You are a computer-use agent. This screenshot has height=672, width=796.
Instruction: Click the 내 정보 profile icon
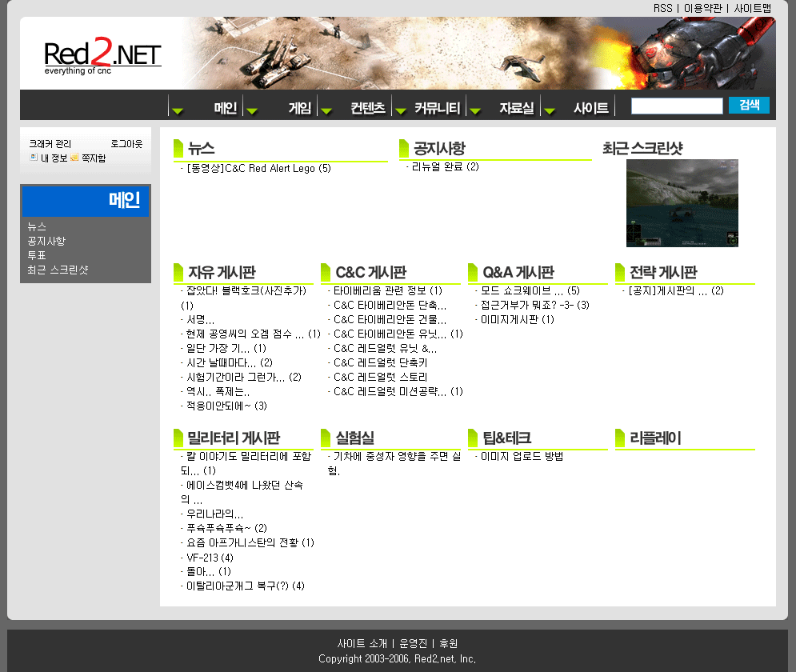coord(34,158)
